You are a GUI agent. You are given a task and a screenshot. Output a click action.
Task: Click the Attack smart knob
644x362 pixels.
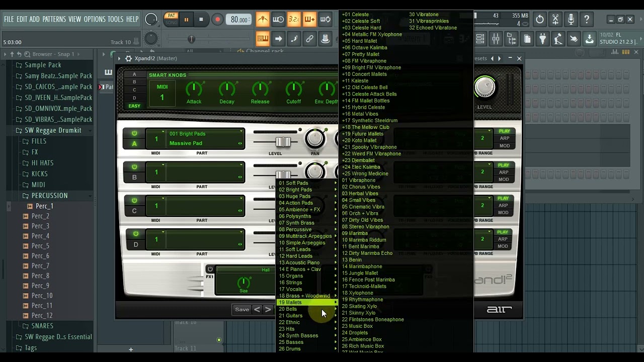pyautogui.click(x=194, y=89)
